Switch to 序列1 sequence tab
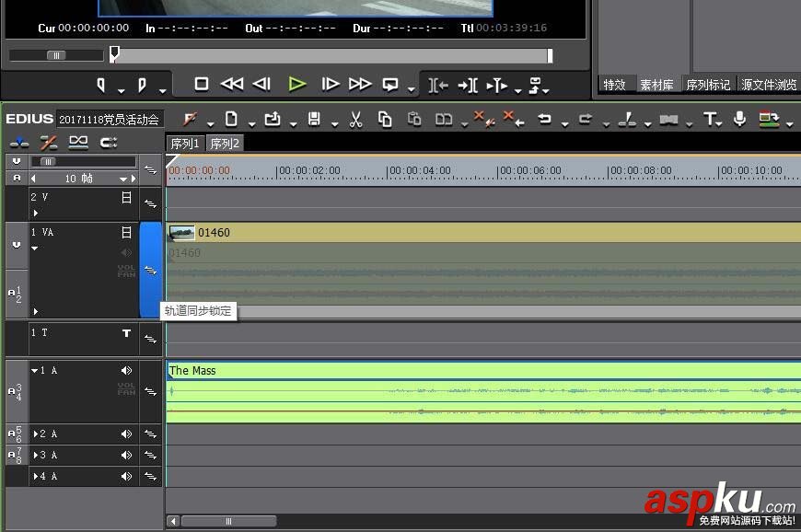Viewport: 801px width, 532px height. click(184, 144)
